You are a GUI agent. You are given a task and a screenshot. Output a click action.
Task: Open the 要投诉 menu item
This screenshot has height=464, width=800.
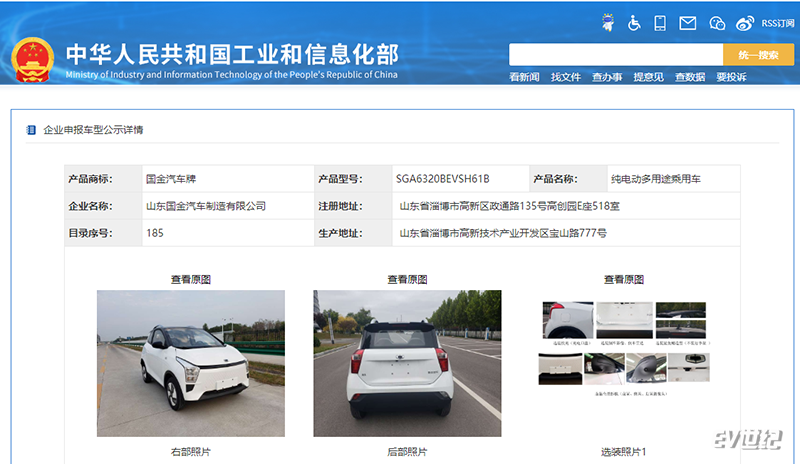(731, 77)
